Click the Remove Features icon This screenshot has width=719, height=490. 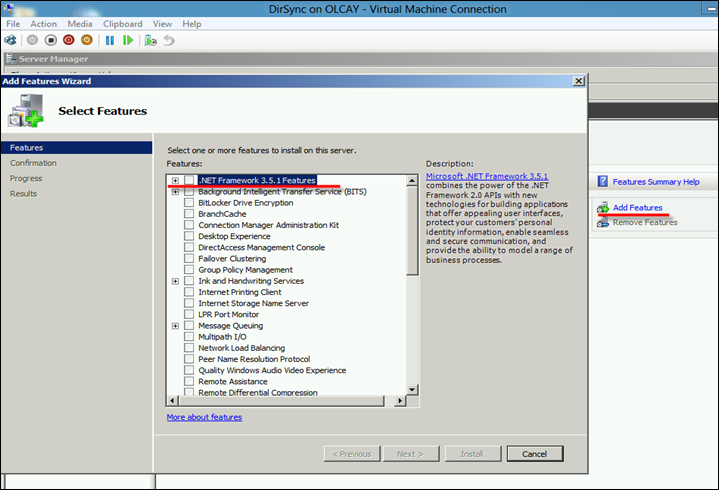pyautogui.click(x=603, y=222)
